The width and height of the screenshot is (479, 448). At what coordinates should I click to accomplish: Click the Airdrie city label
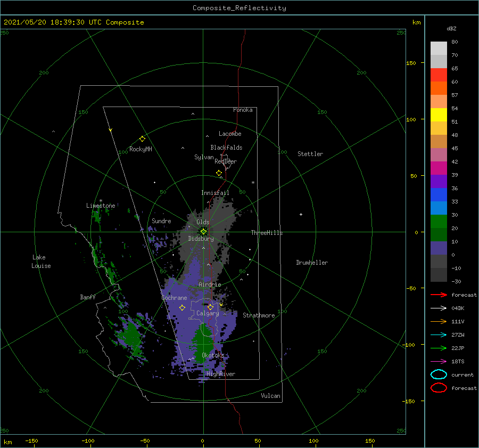[210, 284]
